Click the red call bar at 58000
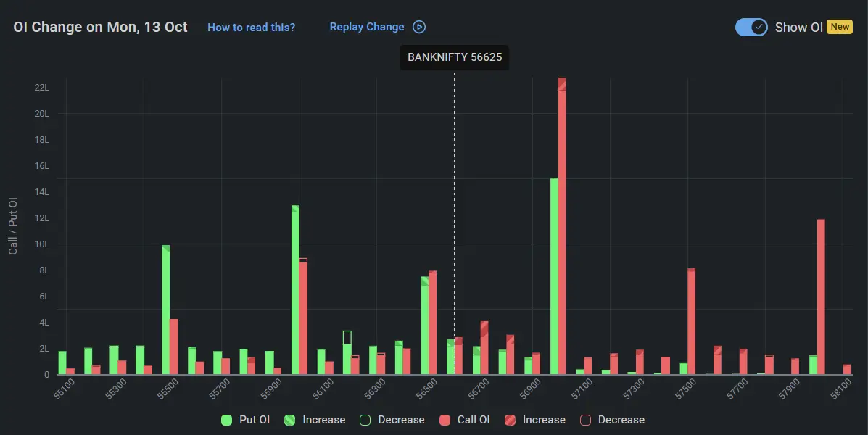Viewport: 868px width, 435px height. click(x=821, y=297)
